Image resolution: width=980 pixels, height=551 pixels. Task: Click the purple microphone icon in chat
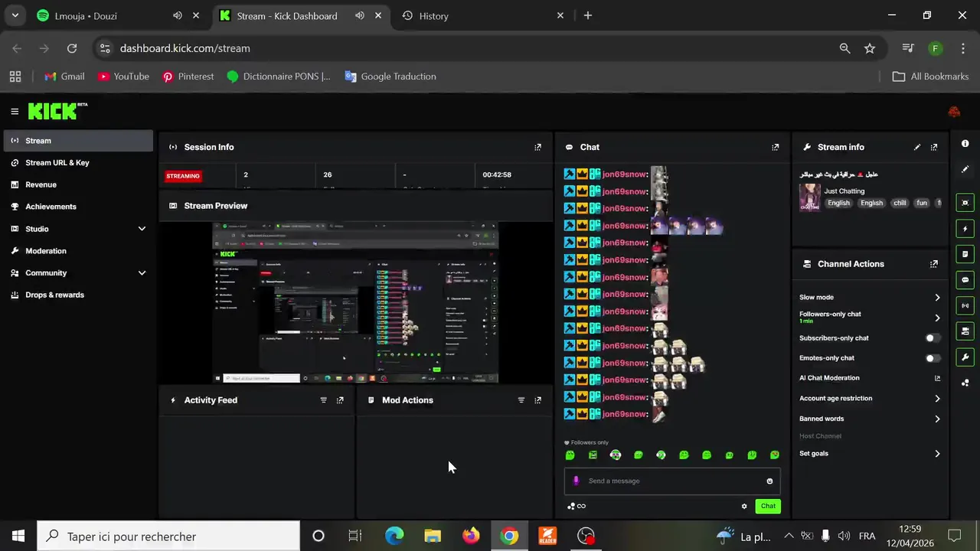tap(577, 481)
